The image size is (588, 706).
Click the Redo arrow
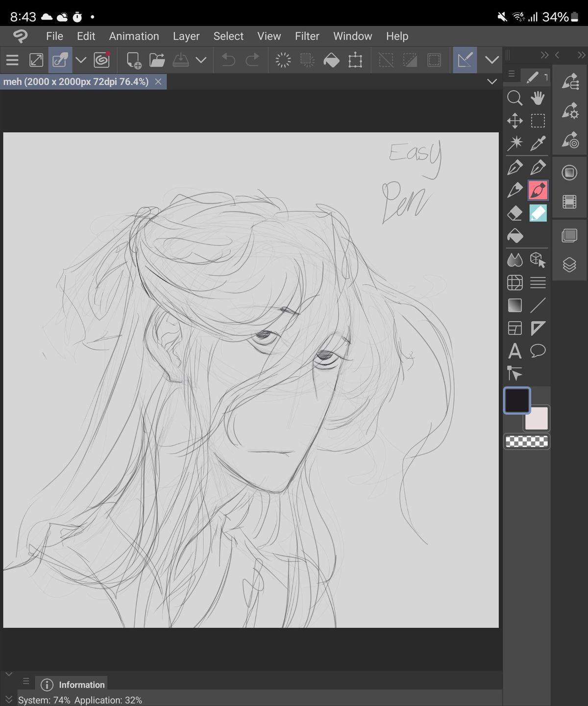(x=252, y=60)
